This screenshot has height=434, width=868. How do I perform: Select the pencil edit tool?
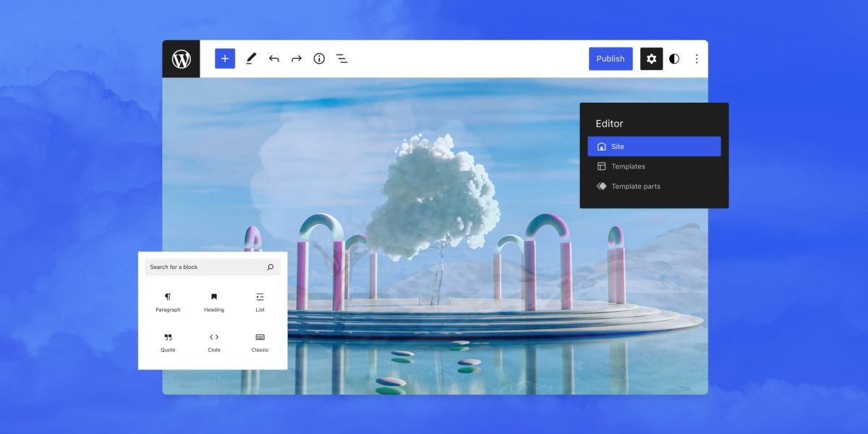(251, 59)
